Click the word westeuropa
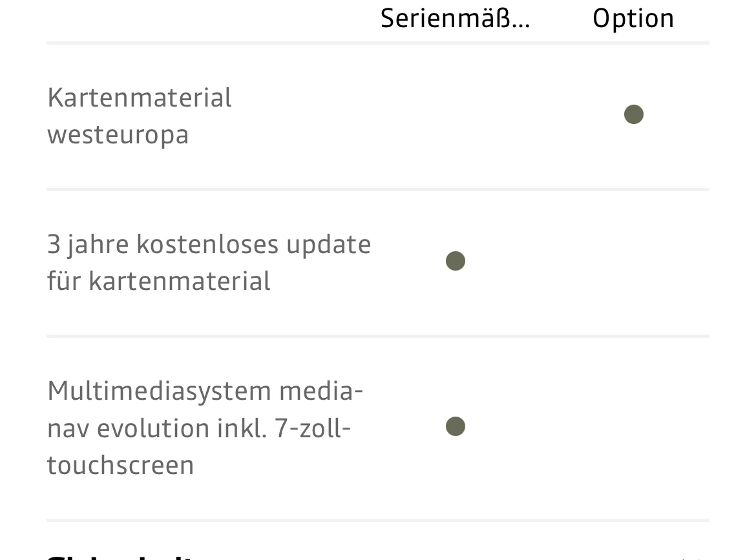This screenshot has width=756, height=560. point(118,135)
